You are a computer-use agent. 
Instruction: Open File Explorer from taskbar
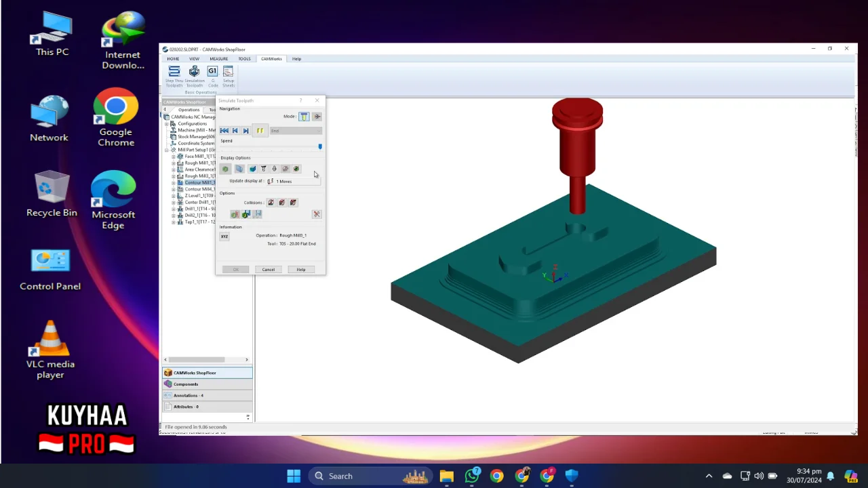pos(446,476)
